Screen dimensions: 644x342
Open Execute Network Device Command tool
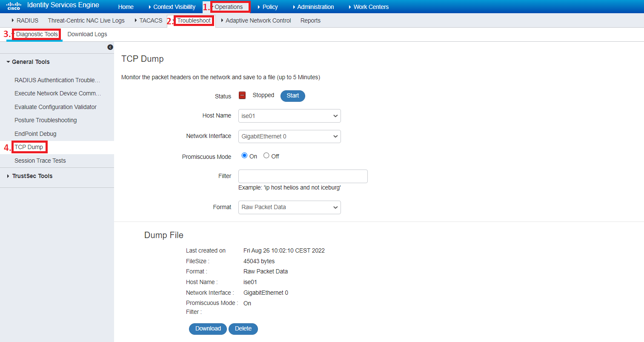pyautogui.click(x=57, y=93)
